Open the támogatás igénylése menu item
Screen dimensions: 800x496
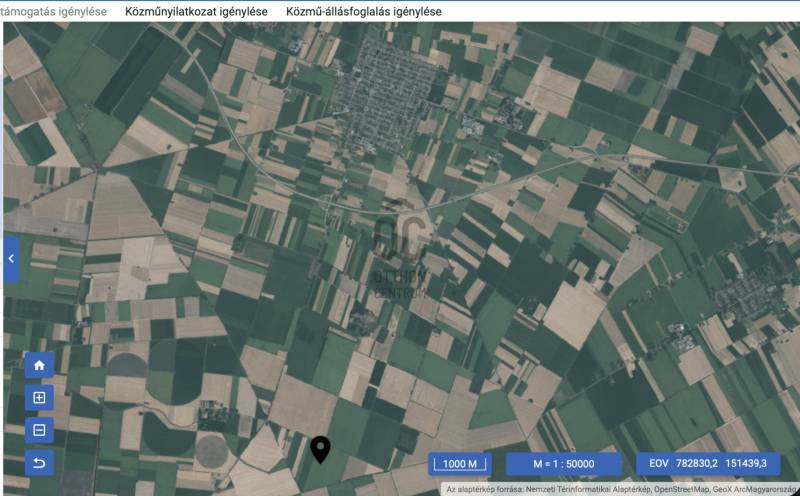tap(54, 11)
